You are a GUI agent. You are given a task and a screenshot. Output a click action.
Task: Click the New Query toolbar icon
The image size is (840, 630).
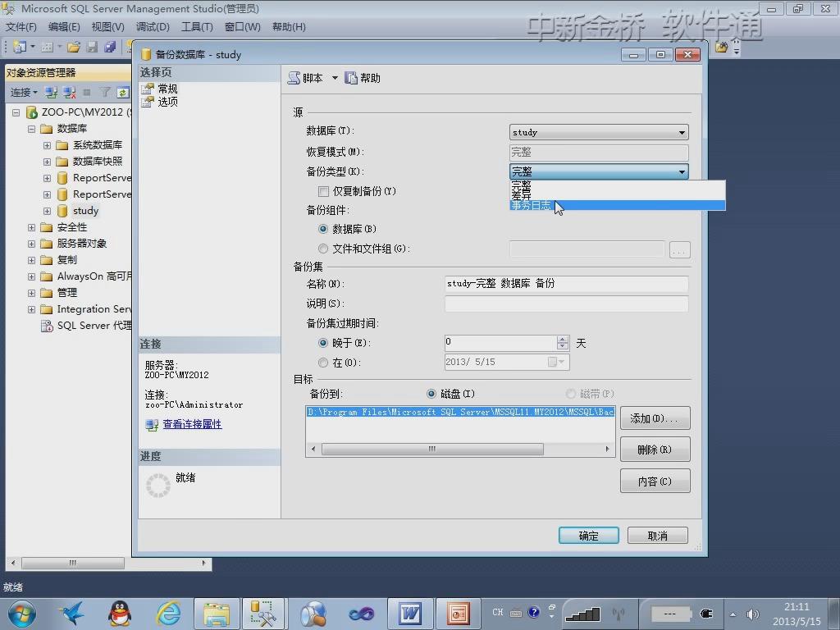point(20,47)
